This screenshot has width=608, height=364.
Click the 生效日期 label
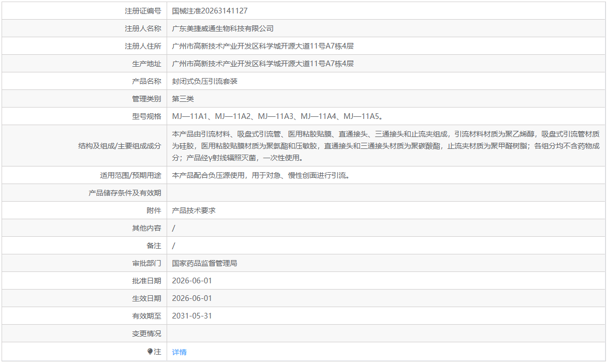tap(146, 298)
